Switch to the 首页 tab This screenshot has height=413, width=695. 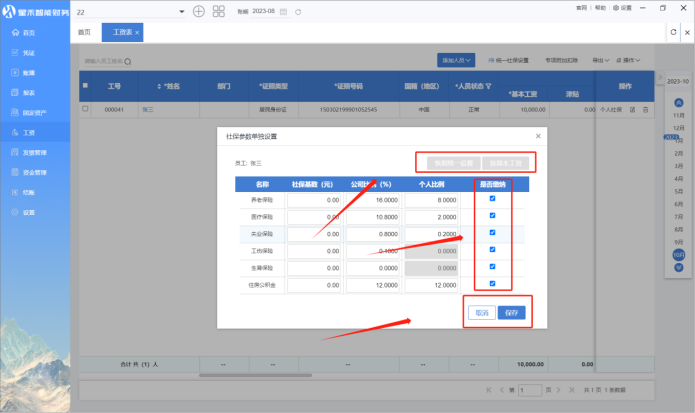pyautogui.click(x=84, y=32)
